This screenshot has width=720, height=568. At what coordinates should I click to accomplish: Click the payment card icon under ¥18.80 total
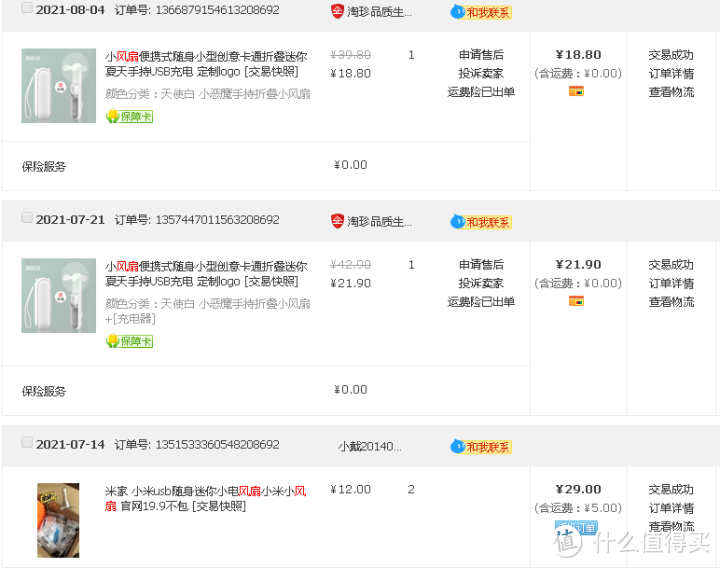[x=576, y=91]
